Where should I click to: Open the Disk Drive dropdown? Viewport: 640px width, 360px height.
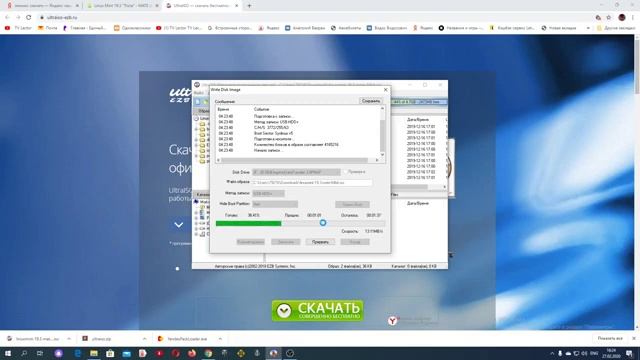(x=296, y=172)
